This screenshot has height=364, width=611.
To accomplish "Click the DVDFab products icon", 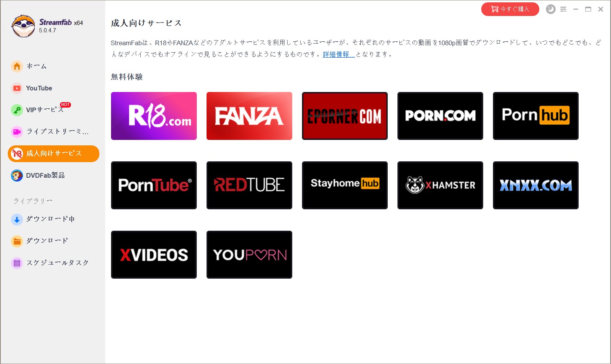I will (x=17, y=176).
